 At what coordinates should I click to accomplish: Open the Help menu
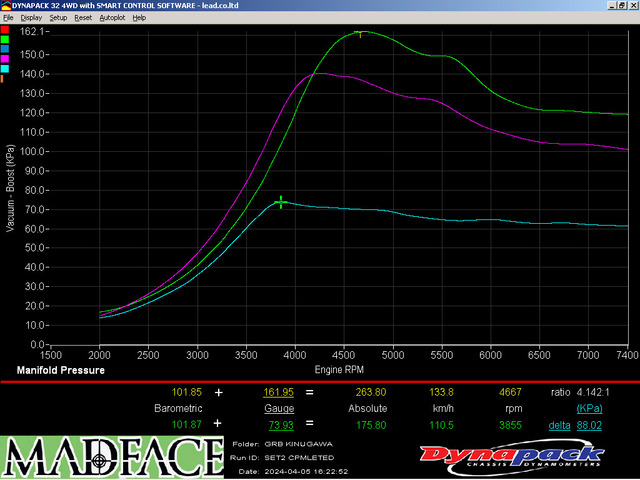point(139,18)
